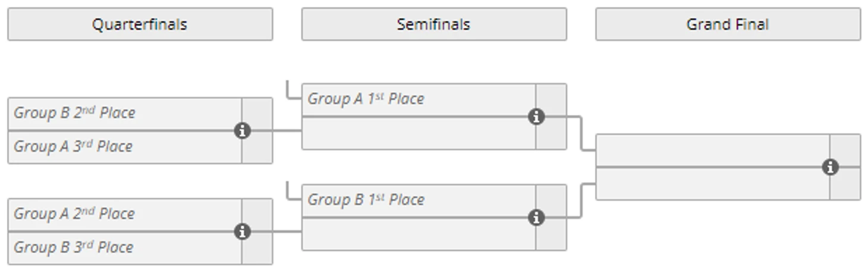868x272 pixels.
Task: Click empty opponent slot below Group B 1st Place
Action: pyautogui.click(x=419, y=234)
